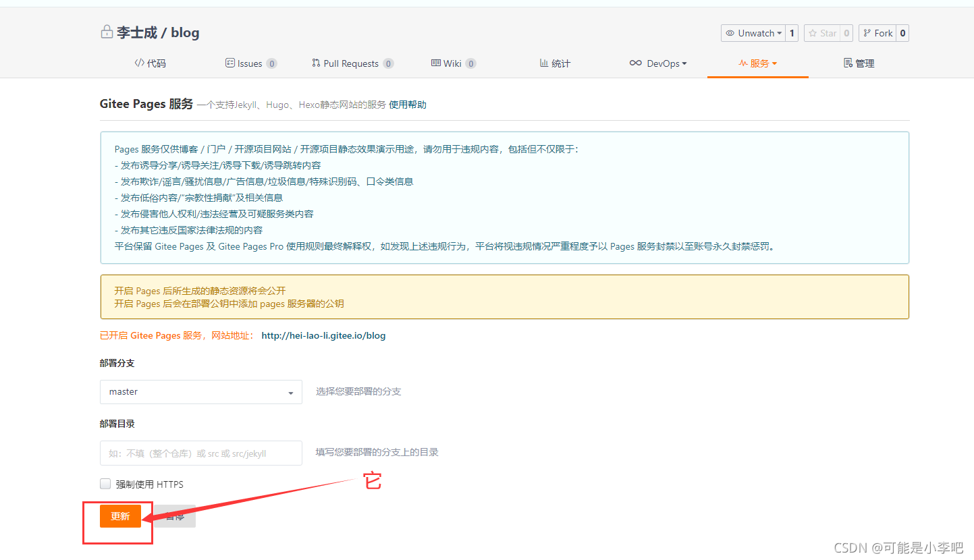Click the watcher count 1
The image size is (974, 560).
[x=792, y=33]
